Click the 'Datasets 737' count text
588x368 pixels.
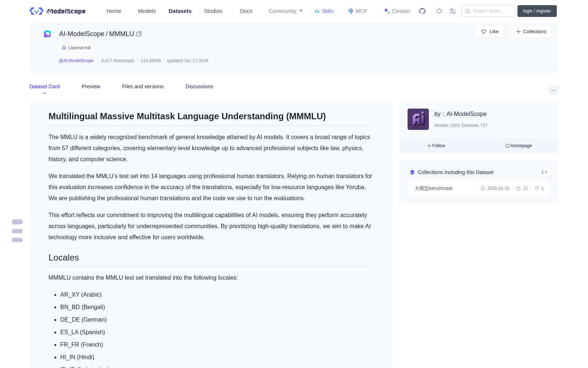point(474,125)
